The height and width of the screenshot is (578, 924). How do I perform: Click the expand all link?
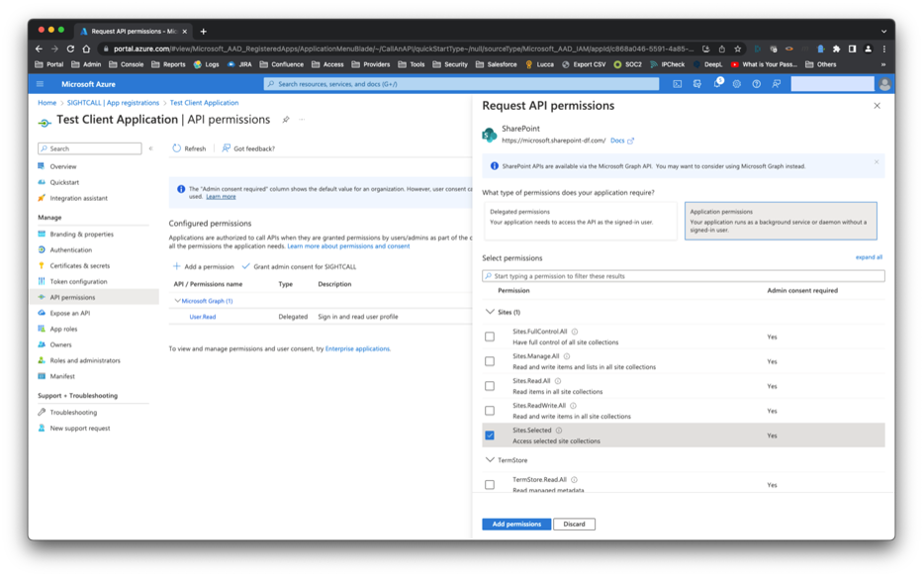click(x=869, y=257)
